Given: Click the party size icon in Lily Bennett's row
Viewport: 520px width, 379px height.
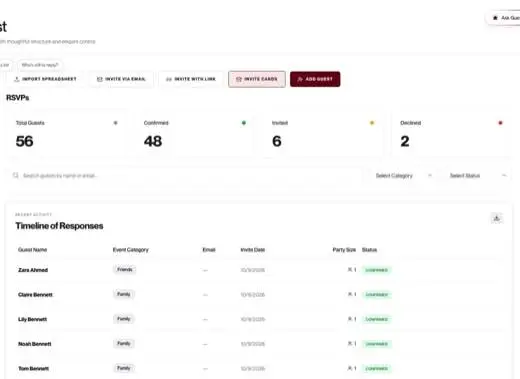Looking at the screenshot, I should point(350,319).
